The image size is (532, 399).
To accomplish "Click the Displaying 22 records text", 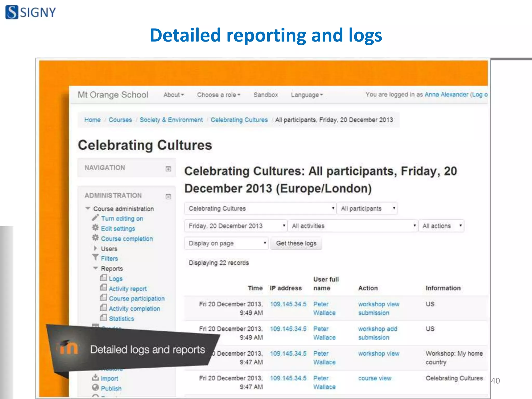I will 219,263.
